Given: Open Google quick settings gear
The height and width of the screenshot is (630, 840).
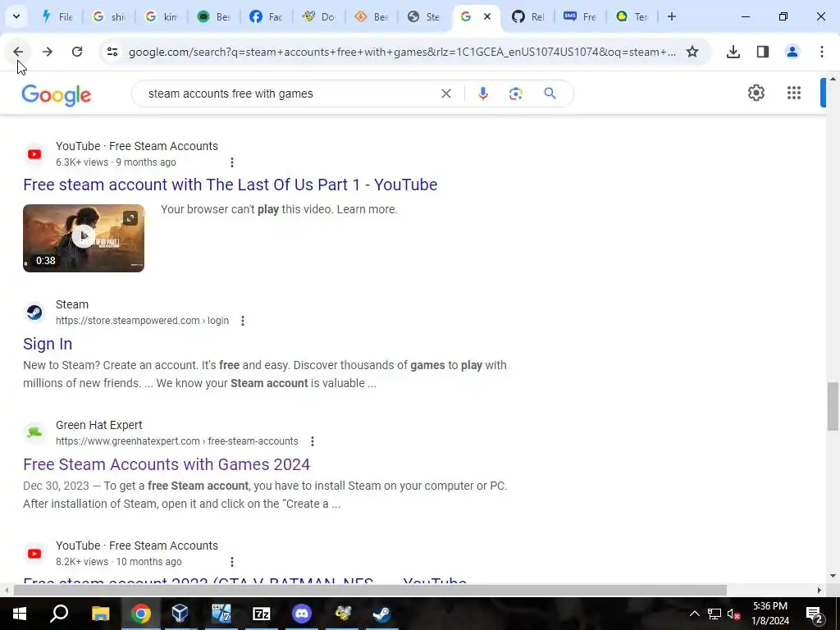Looking at the screenshot, I should (x=756, y=93).
